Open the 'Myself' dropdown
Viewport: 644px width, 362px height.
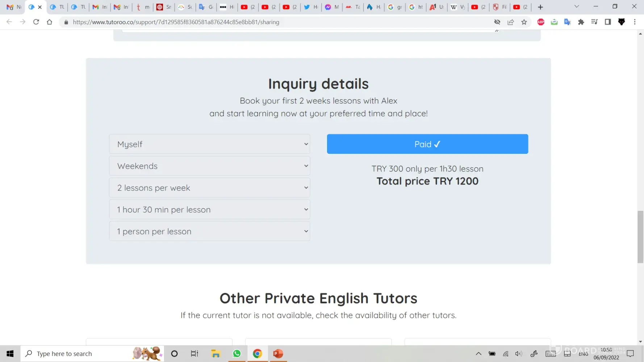pos(209,144)
